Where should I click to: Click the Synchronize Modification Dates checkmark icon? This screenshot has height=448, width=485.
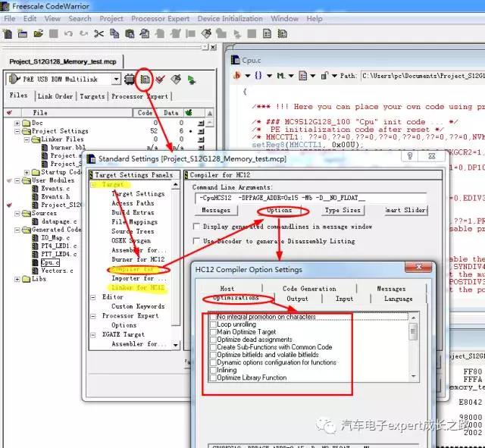(x=160, y=79)
